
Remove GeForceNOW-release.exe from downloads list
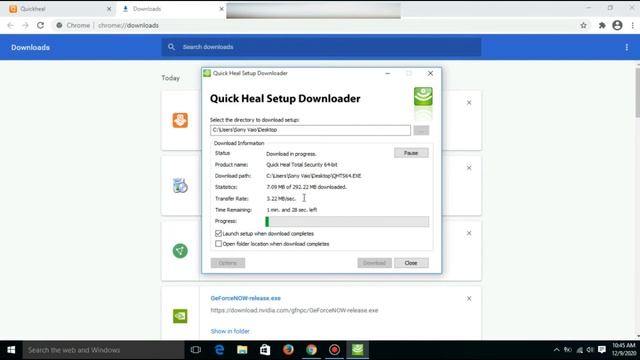click(469, 298)
